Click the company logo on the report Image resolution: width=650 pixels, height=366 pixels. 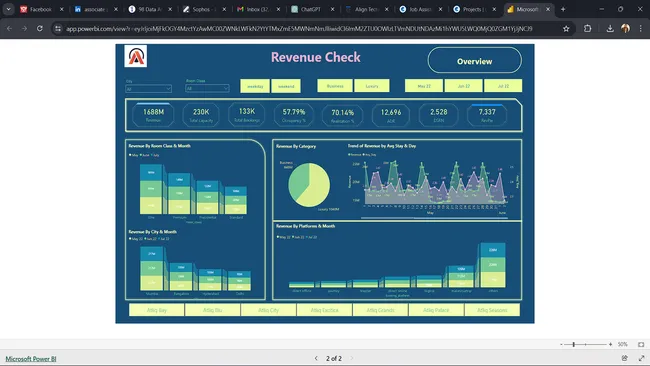point(136,56)
